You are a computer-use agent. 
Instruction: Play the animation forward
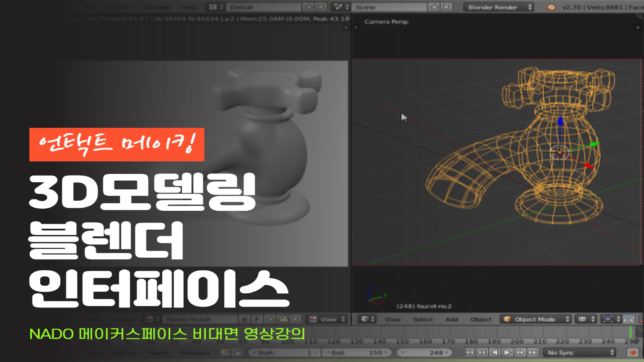point(507,352)
